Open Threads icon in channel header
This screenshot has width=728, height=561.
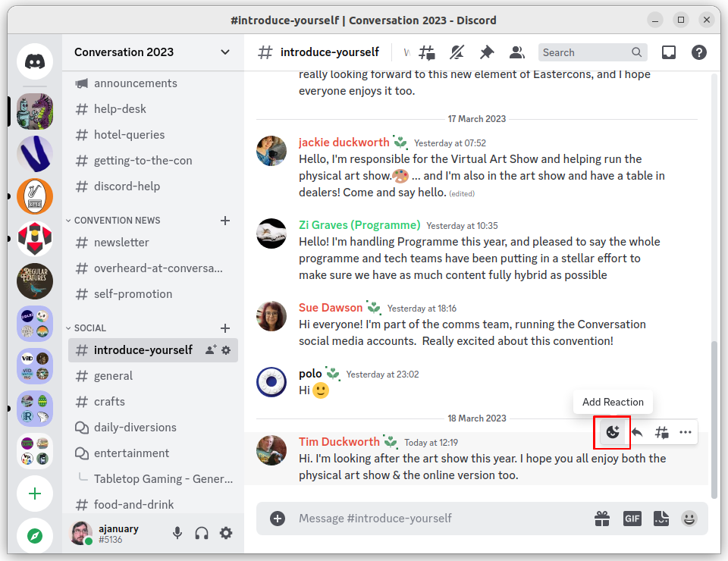click(x=427, y=52)
